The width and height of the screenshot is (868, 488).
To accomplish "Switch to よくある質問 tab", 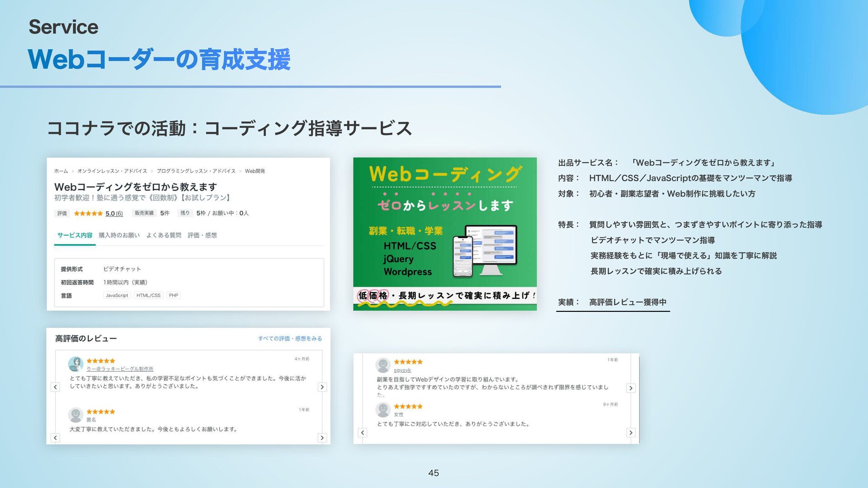I will point(164,235).
